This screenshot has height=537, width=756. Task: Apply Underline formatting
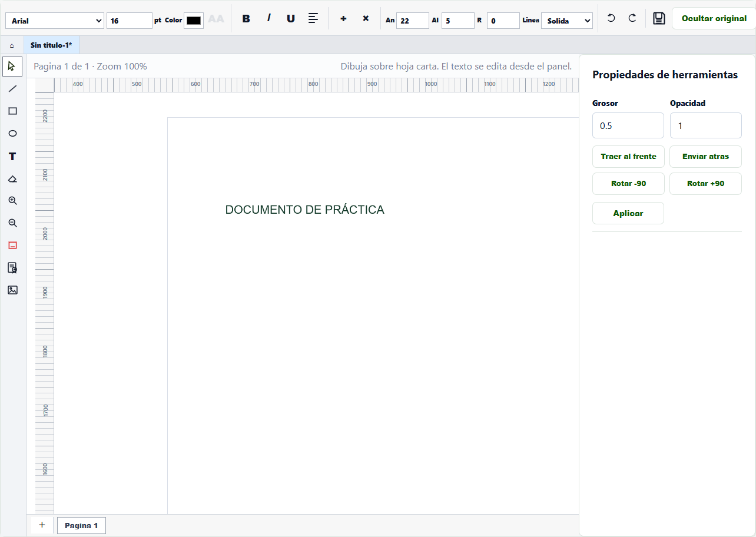click(291, 19)
